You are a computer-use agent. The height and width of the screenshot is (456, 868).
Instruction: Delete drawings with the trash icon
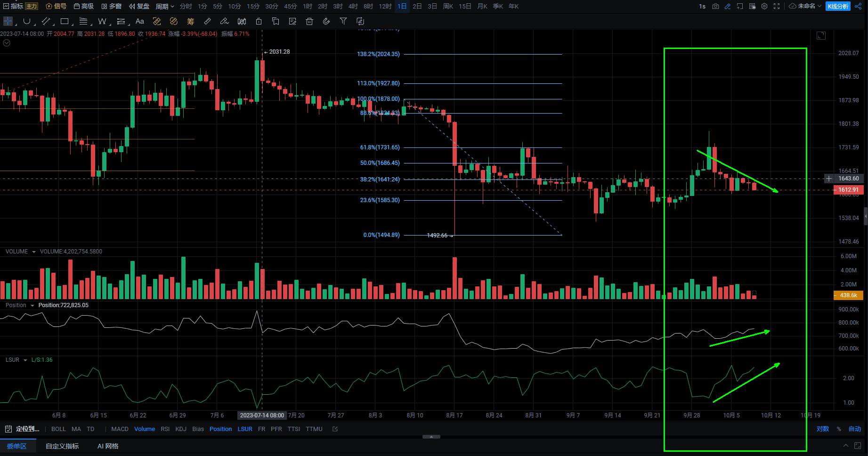309,21
